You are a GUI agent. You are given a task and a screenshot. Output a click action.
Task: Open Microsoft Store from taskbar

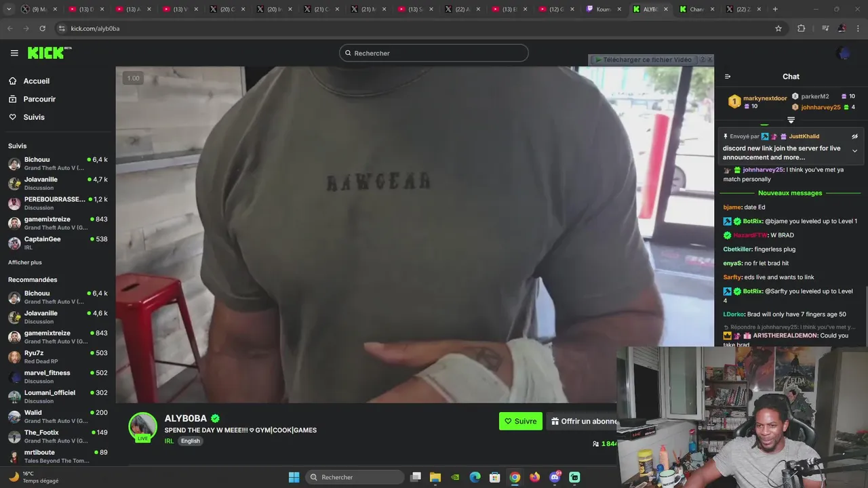pos(495,477)
